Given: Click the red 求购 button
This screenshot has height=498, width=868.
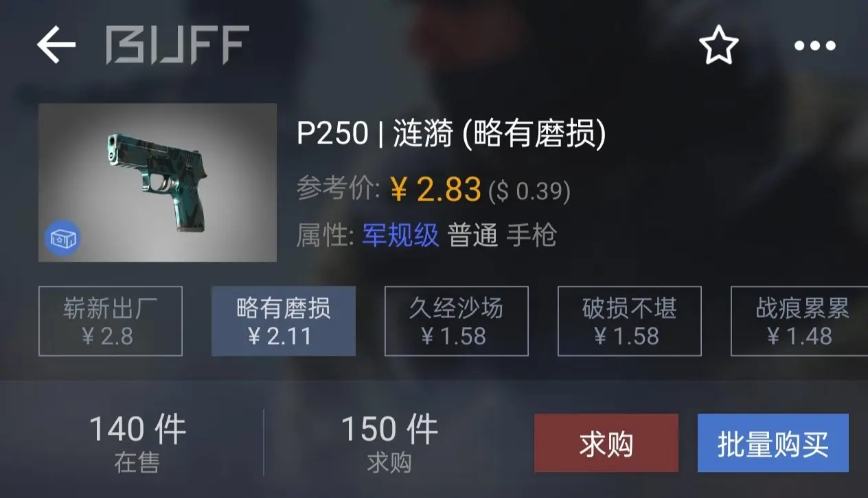Looking at the screenshot, I should pyautogui.click(x=606, y=443).
